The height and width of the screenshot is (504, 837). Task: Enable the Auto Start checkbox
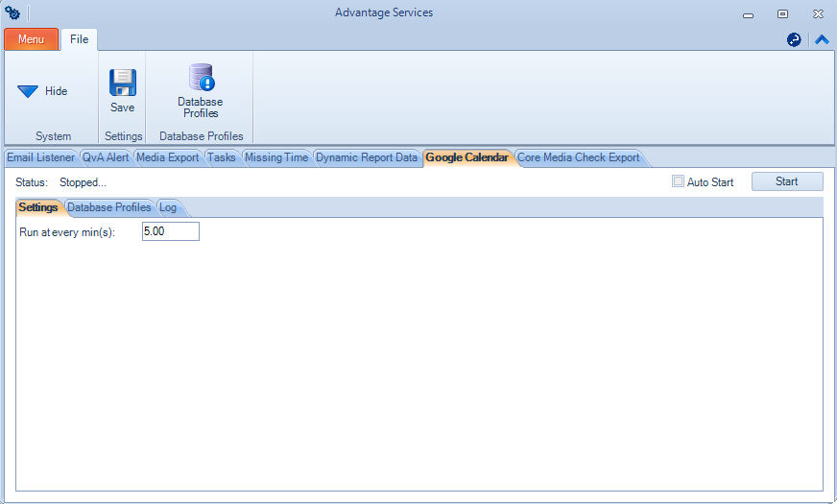(679, 181)
